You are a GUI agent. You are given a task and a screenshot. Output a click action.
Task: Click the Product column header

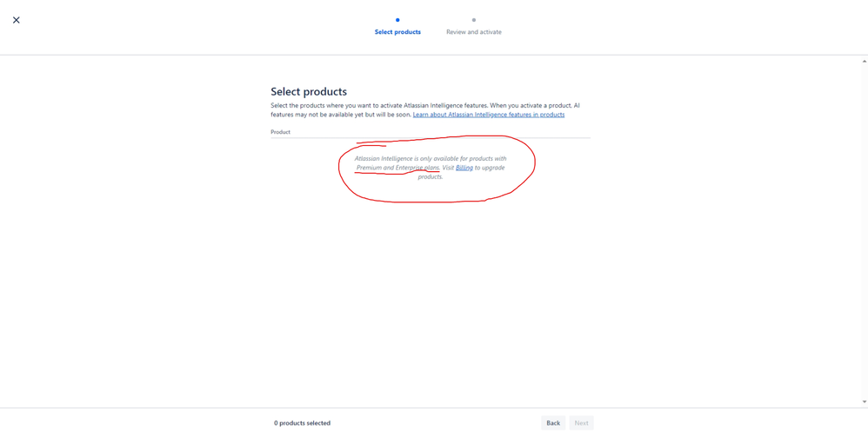click(280, 132)
